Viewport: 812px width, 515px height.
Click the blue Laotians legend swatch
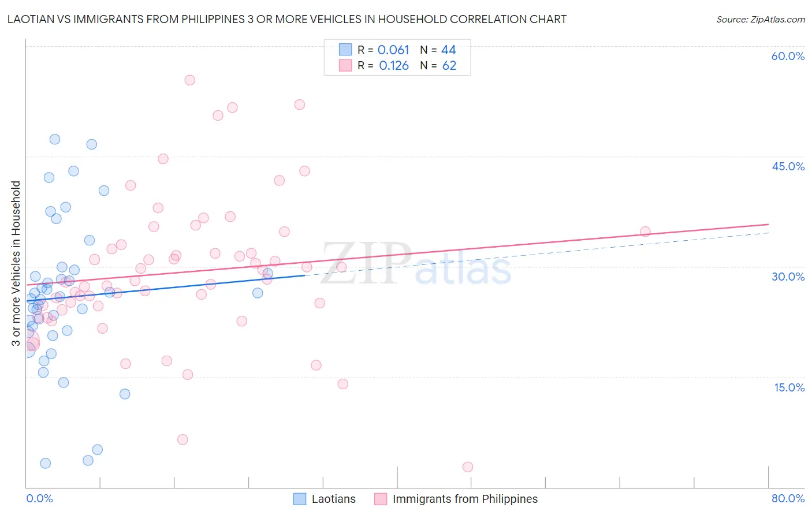click(300, 499)
